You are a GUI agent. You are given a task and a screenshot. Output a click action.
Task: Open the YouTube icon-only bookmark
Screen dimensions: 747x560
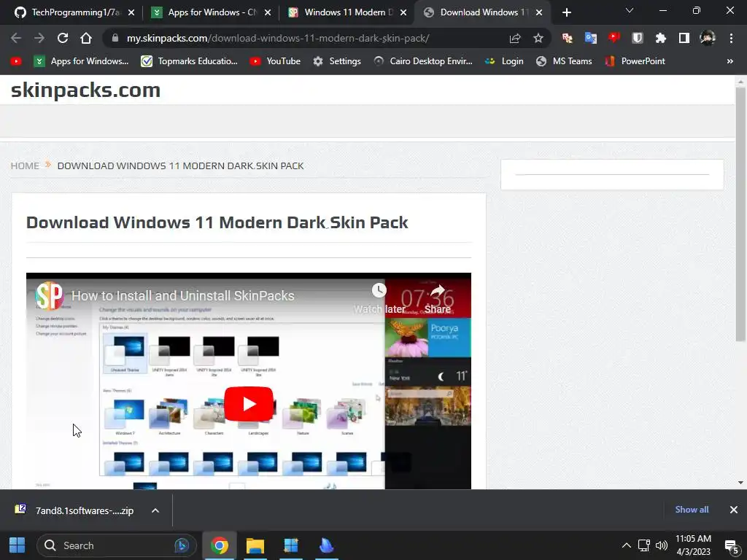[x=16, y=61]
